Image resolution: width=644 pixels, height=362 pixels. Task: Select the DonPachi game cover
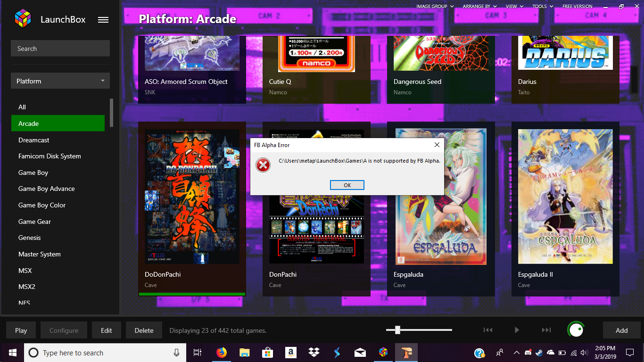[x=316, y=197]
